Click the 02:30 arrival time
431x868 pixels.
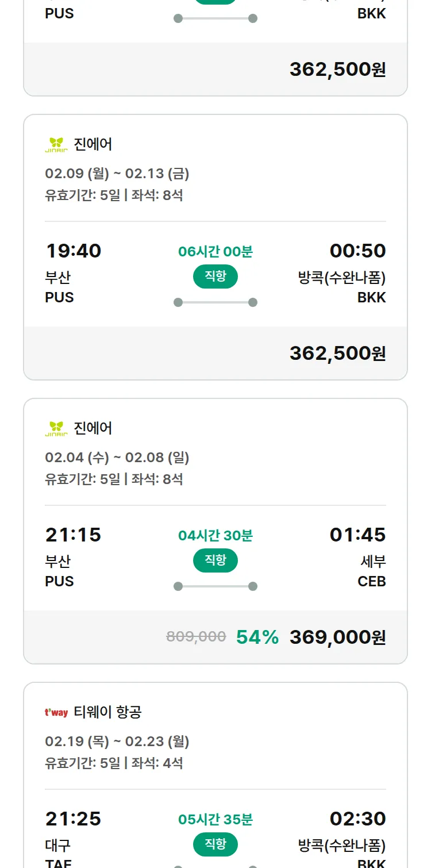357,819
